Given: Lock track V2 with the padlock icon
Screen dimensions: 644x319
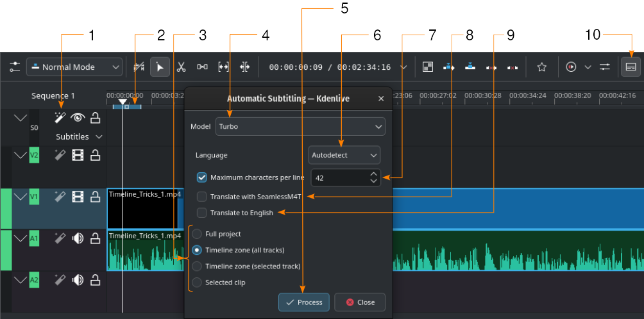Looking at the screenshot, I should [x=96, y=156].
